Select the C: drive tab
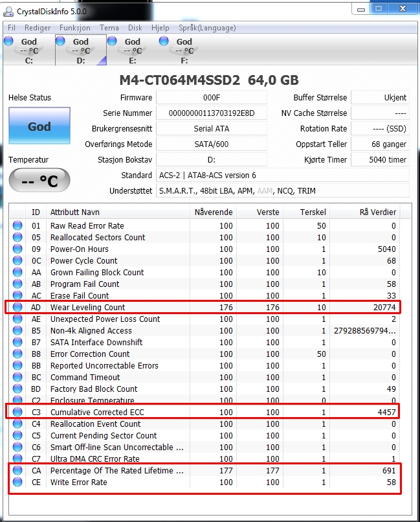Image resolution: width=420 pixels, height=522 pixels. pyautogui.click(x=29, y=51)
